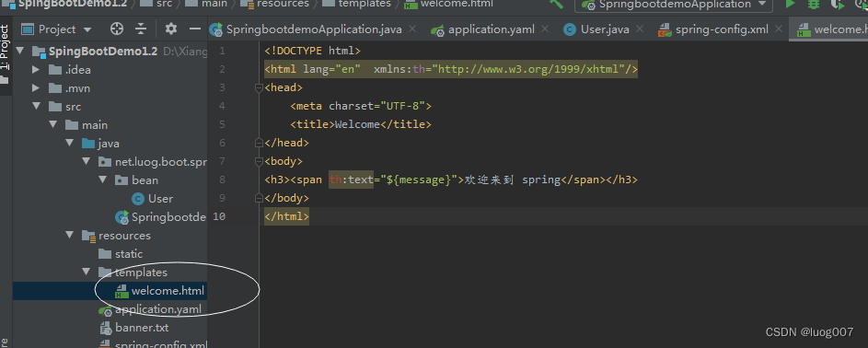
Task: Click the templates breadcrumb
Action: click(x=365, y=4)
